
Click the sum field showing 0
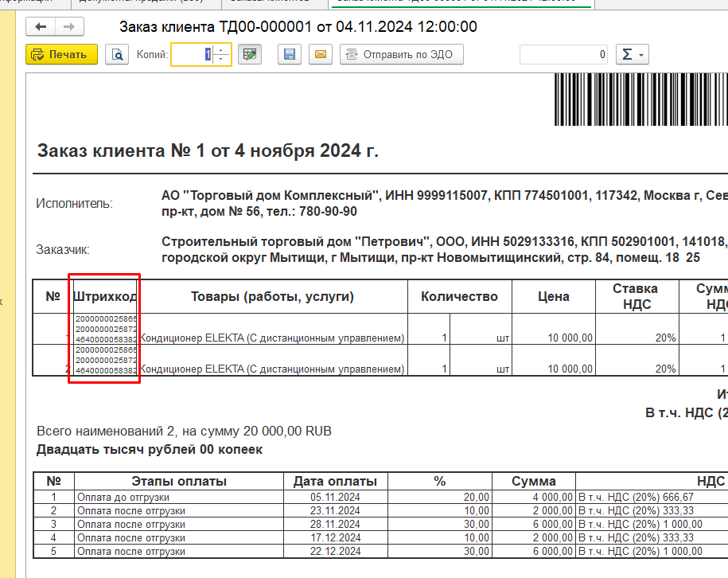point(564,54)
